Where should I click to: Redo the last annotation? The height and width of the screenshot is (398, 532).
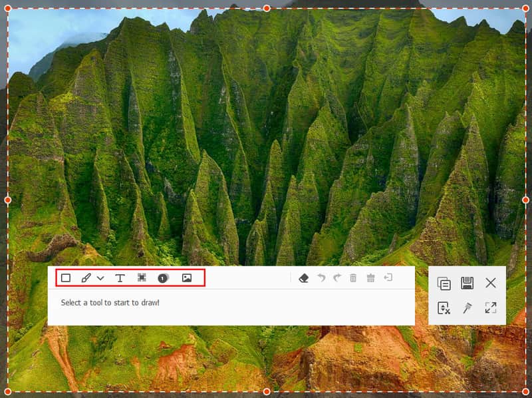336,278
